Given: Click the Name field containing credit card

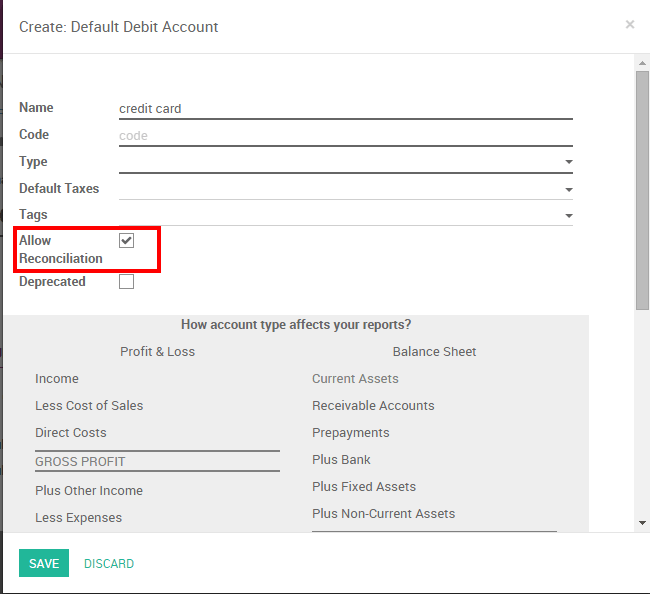Looking at the screenshot, I should pos(345,108).
